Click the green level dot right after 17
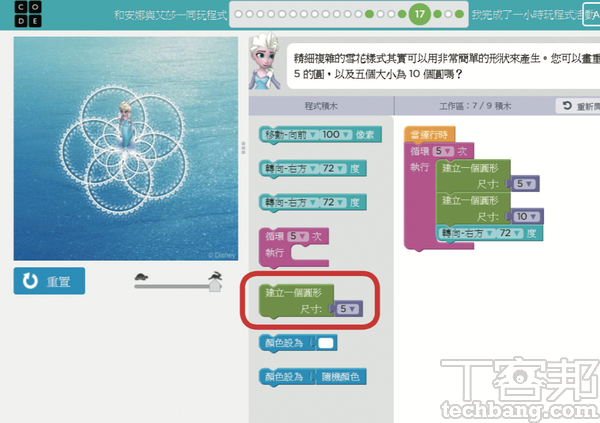Image resolution: width=600 pixels, height=423 pixels. pos(437,14)
